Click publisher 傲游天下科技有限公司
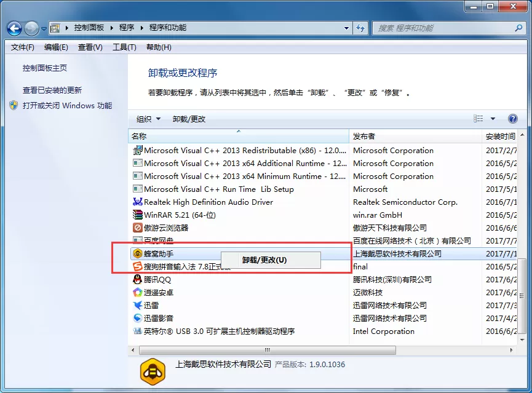This screenshot has height=393, width=532. 389,228
